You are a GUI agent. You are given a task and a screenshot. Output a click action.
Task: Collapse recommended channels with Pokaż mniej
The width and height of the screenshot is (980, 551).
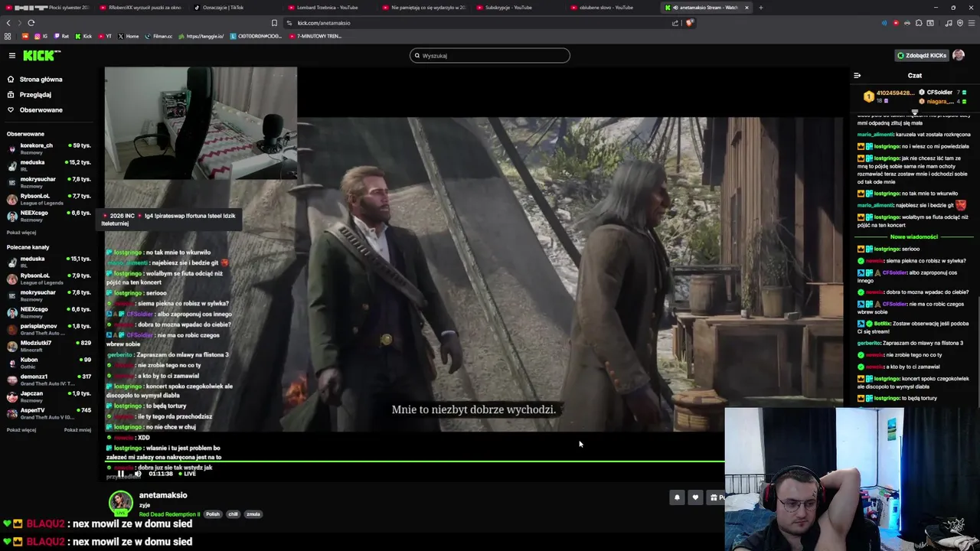[77, 430]
